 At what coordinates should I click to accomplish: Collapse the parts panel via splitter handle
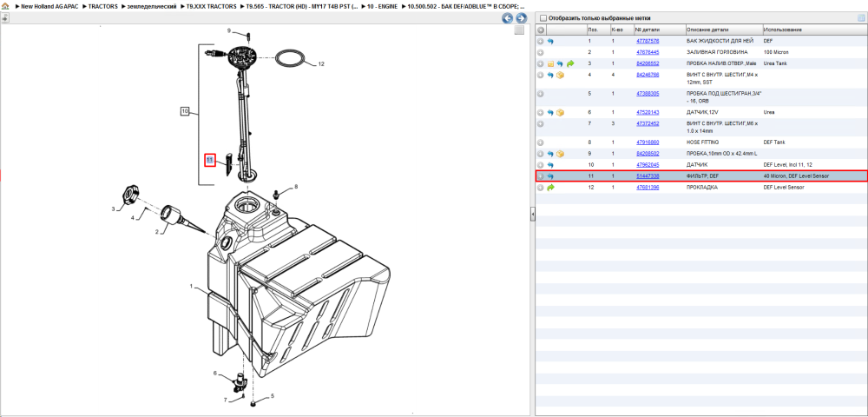point(531,214)
